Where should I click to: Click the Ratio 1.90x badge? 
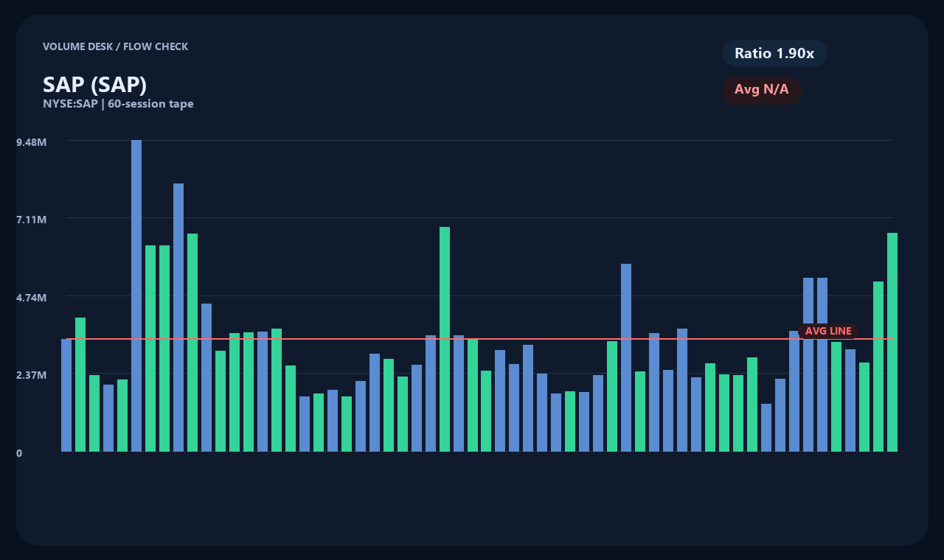pos(774,53)
